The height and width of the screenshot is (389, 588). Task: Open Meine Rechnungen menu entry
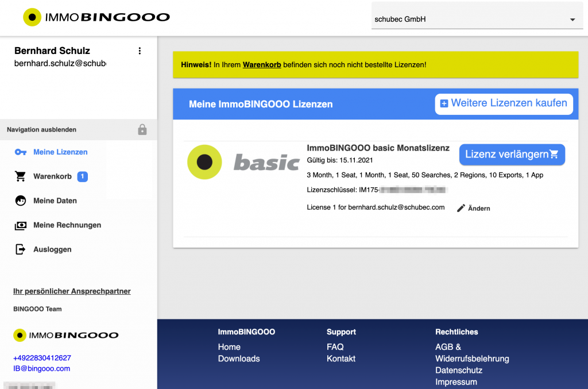[67, 225]
